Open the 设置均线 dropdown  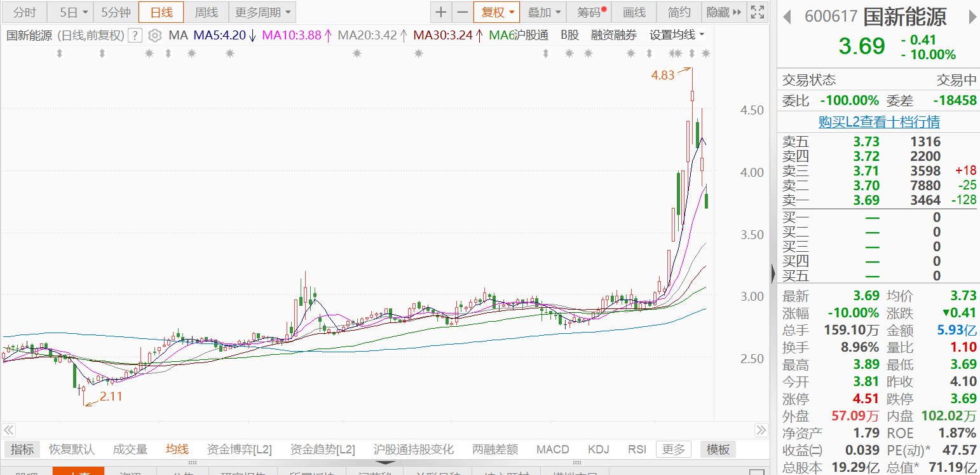point(677,36)
